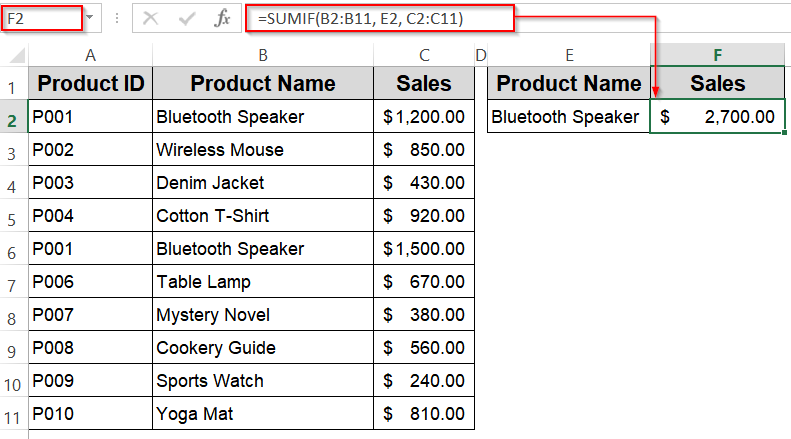Screen dimensions: 791x439
Task: Click the Name Box showing F2
Action: pos(40,18)
